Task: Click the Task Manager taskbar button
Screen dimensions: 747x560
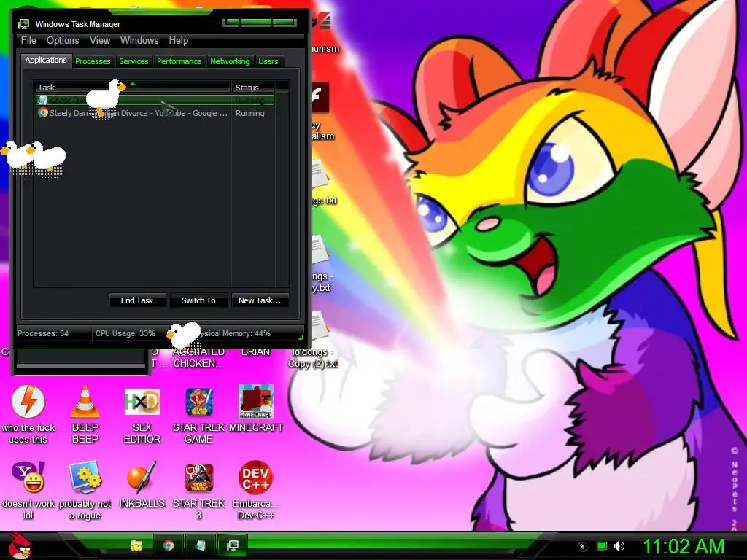Action: pyautogui.click(x=232, y=545)
